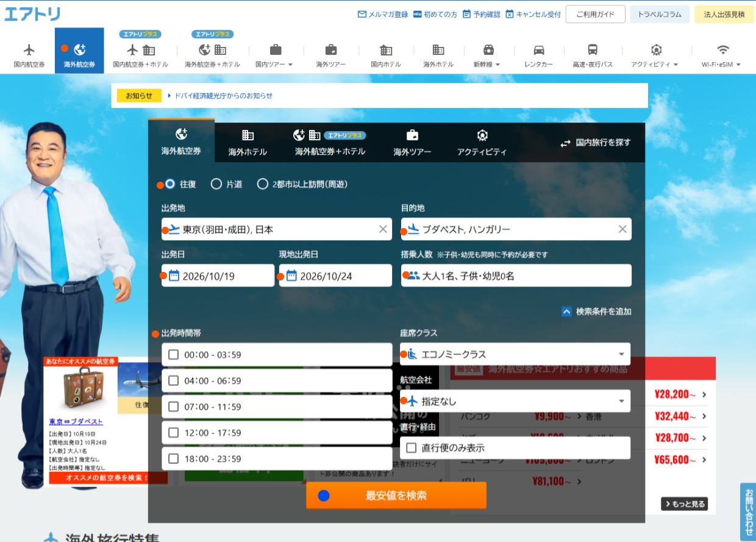Image resolution: width=756 pixels, height=542 pixels.
Task: Select 国内航空券 in the top navigation
Action: pos(29,55)
